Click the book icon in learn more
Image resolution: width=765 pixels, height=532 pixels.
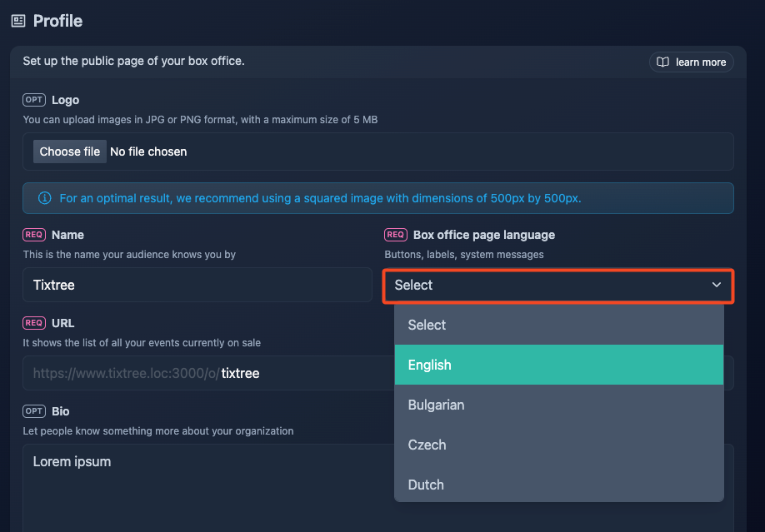[662, 62]
